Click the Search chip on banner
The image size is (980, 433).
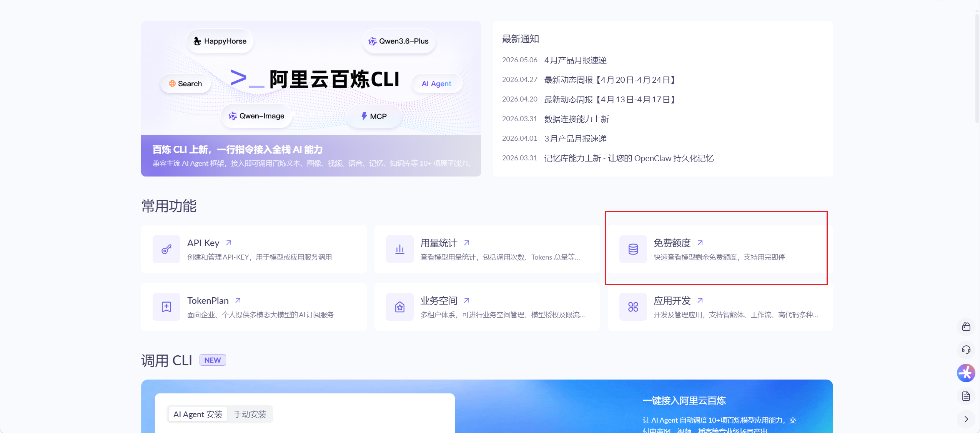point(185,83)
